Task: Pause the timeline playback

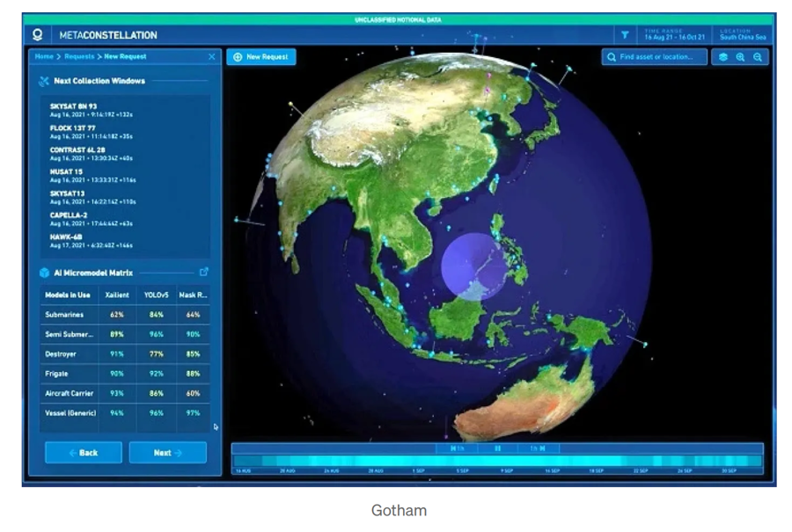Action: [497, 448]
